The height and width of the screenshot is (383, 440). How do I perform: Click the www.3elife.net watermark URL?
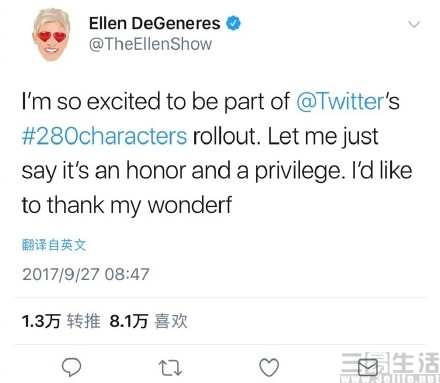[x=390, y=378]
